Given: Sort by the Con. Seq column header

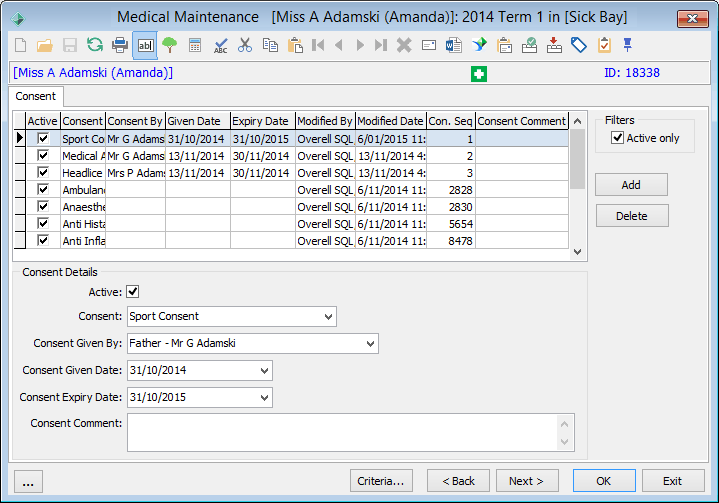Looking at the screenshot, I should [451, 121].
